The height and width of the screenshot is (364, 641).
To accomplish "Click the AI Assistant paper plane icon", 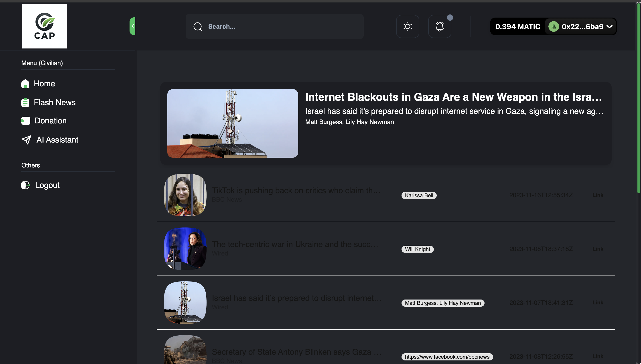I will [x=26, y=140].
